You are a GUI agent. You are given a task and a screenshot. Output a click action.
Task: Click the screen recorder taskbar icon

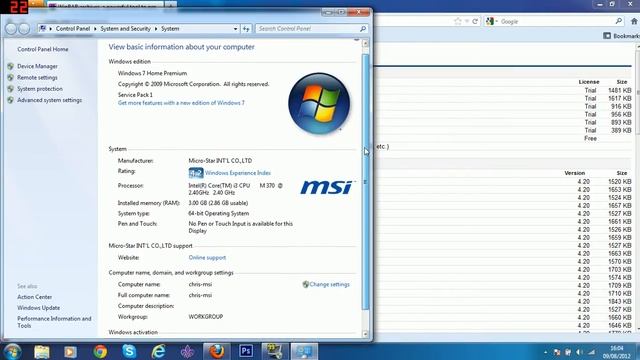point(275,351)
